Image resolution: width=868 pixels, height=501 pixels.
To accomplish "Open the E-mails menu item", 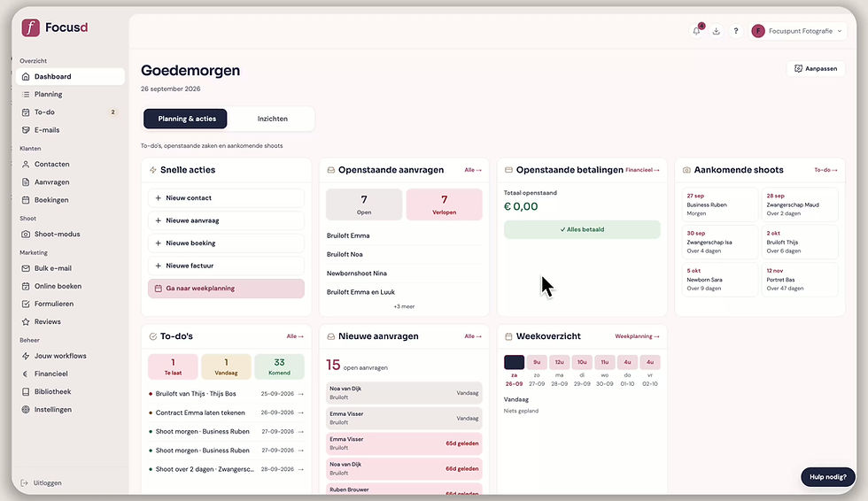I will point(70,130).
